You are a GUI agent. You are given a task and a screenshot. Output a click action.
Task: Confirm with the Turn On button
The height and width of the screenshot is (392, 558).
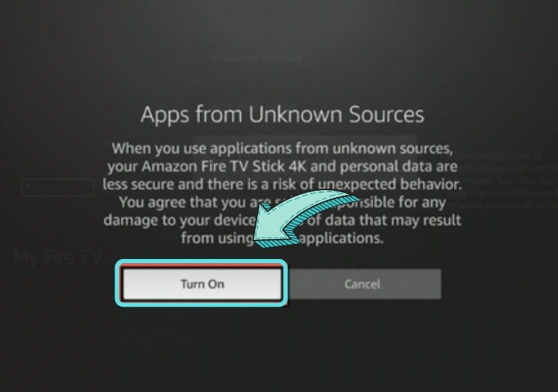[202, 284]
